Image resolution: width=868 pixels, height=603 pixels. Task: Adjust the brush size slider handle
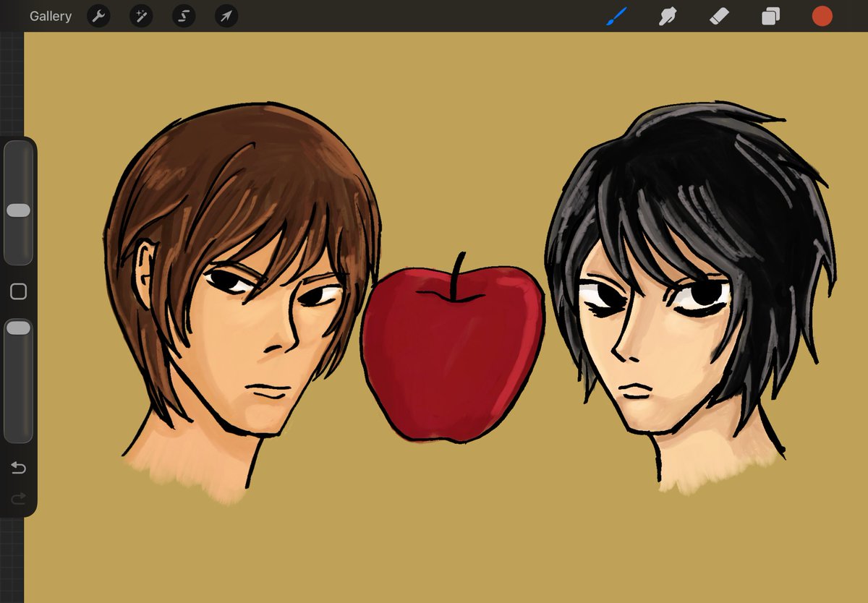18,210
